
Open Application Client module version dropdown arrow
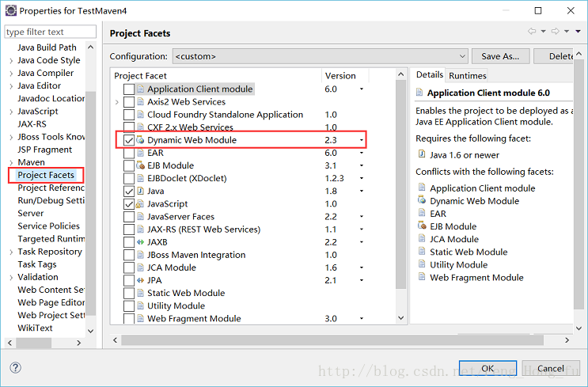[362, 89]
